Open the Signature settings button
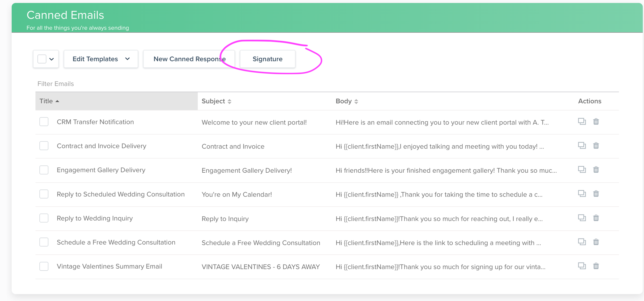The width and height of the screenshot is (644, 301). tap(267, 59)
